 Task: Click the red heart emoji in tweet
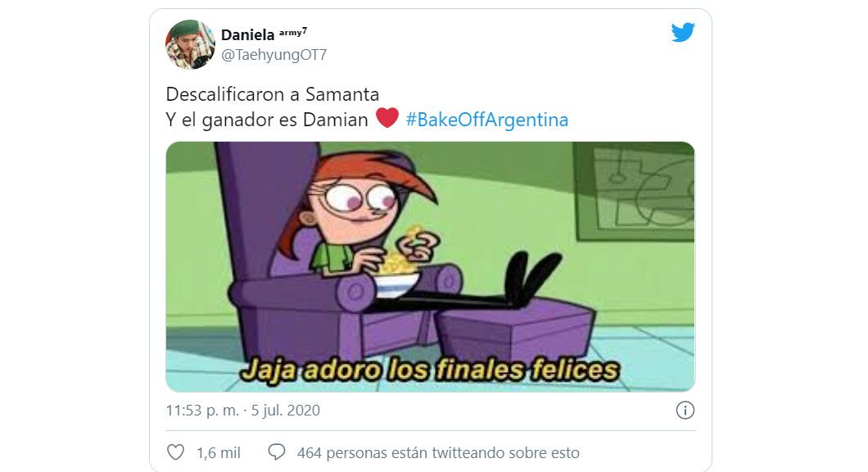pyautogui.click(x=387, y=118)
